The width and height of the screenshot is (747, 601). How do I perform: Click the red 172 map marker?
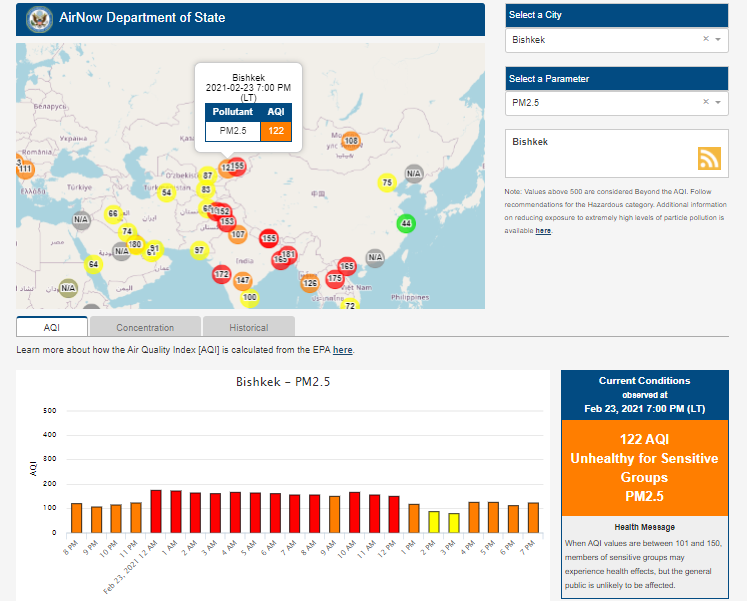point(221,274)
